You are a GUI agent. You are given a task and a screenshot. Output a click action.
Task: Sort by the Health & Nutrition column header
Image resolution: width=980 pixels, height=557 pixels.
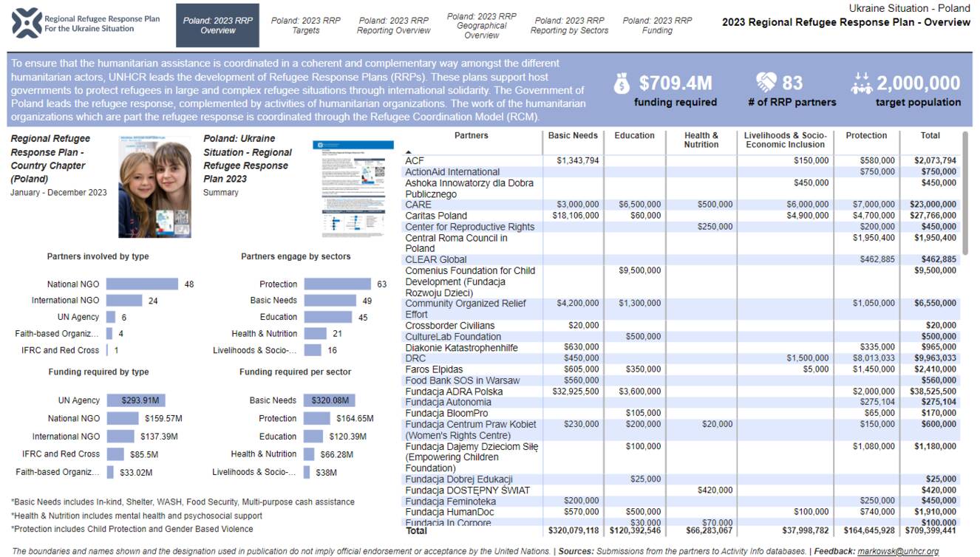tap(701, 140)
